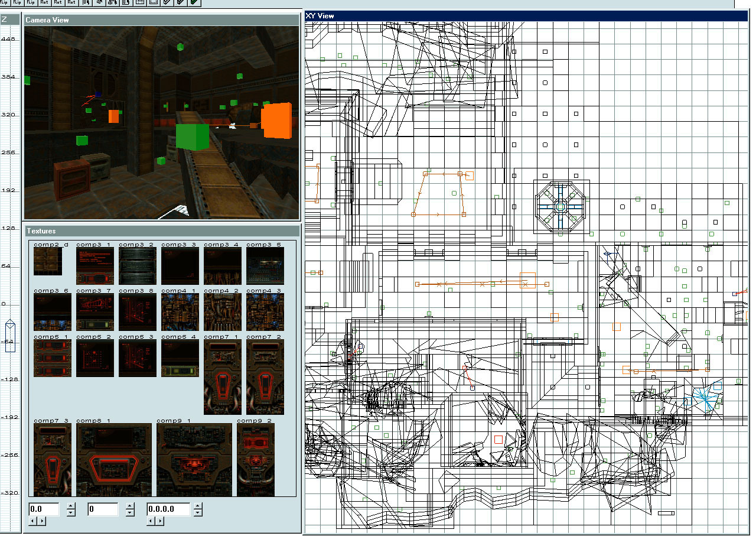Click left arrow below the 0.0 field
This screenshot has height=536, width=756.
pyautogui.click(x=33, y=521)
